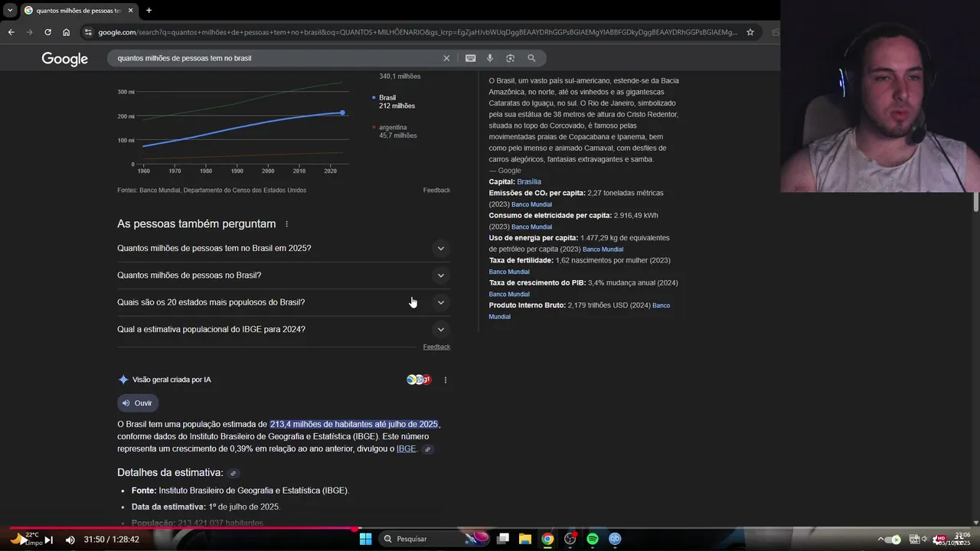This screenshot has height=551, width=980.
Task: Open Banco Mundial source for electricity consumption
Action: click(x=531, y=227)
